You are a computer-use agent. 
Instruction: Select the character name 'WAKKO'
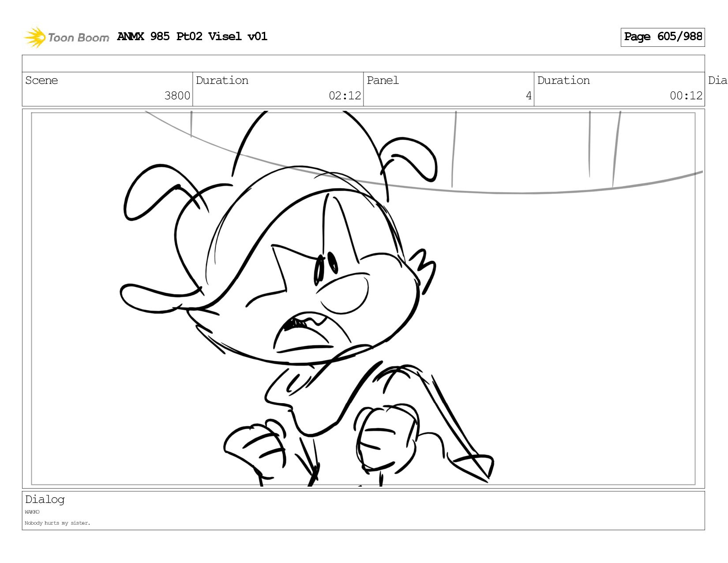[x=32, y=512]
